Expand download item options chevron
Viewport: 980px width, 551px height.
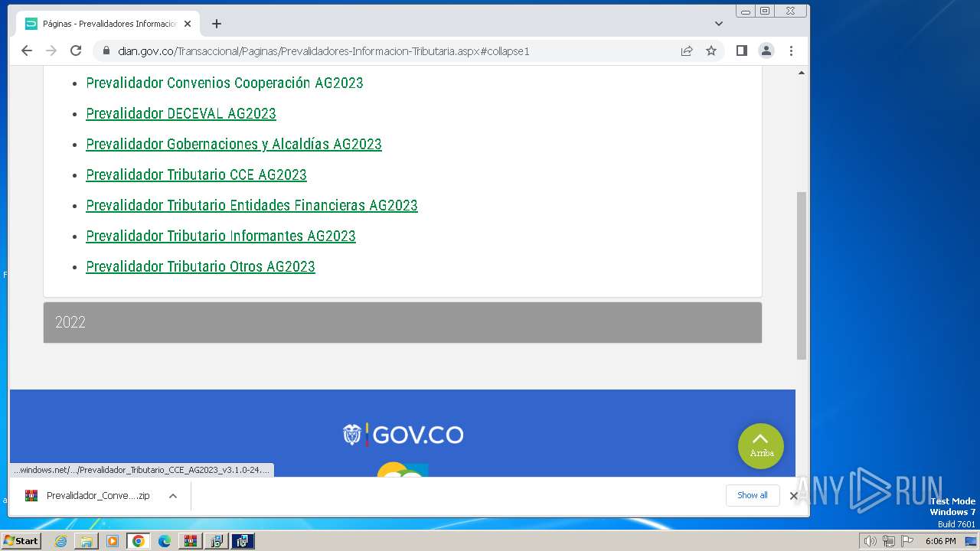173,496
